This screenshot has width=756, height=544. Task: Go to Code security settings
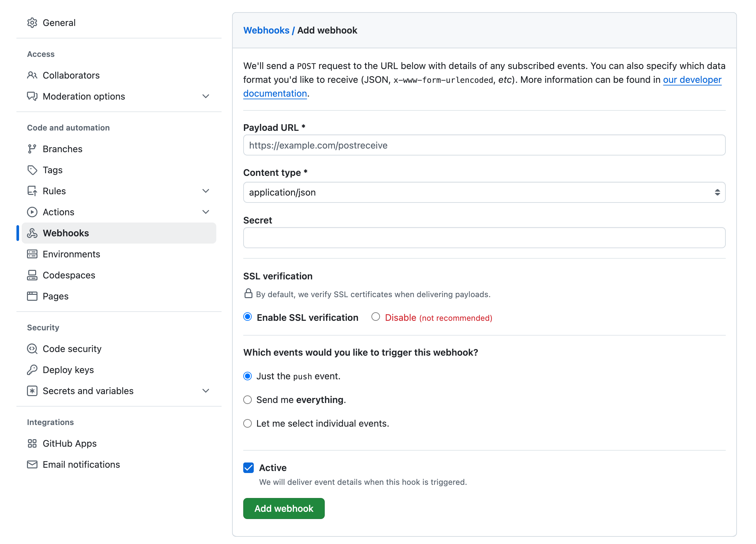click(72, 349)
